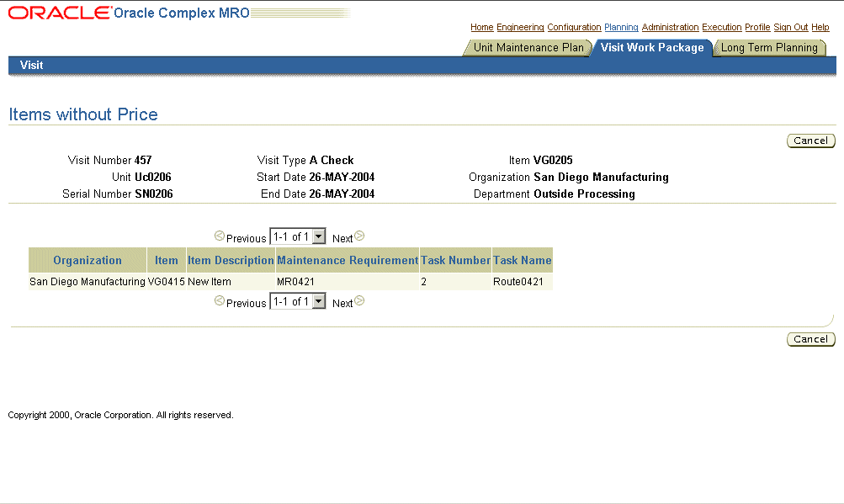Open the Execution link
844x504 pixels.
pos(722,27)
